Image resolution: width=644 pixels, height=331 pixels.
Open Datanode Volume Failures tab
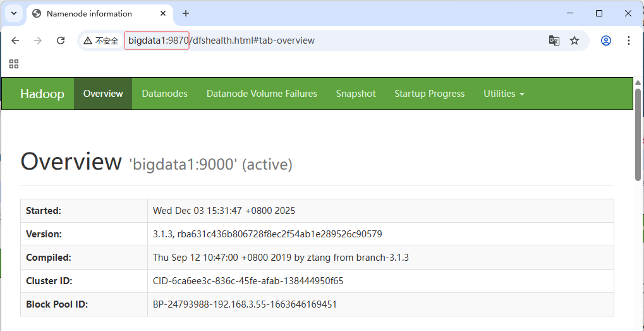point(262,94)
